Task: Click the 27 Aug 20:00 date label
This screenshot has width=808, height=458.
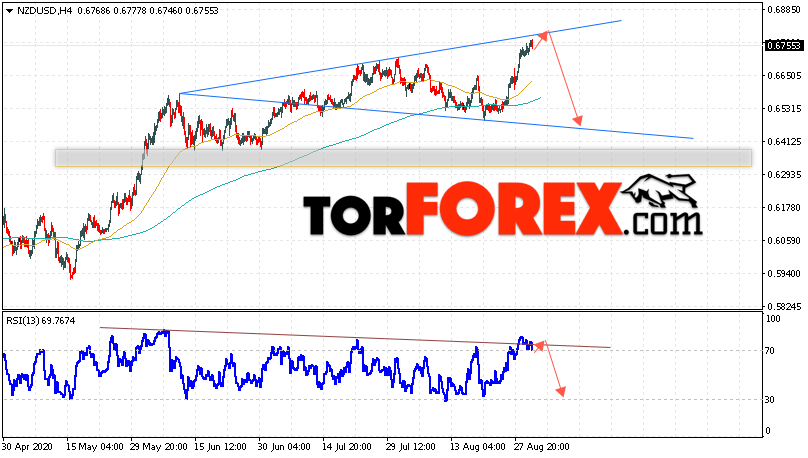Action: pos(541,447)
